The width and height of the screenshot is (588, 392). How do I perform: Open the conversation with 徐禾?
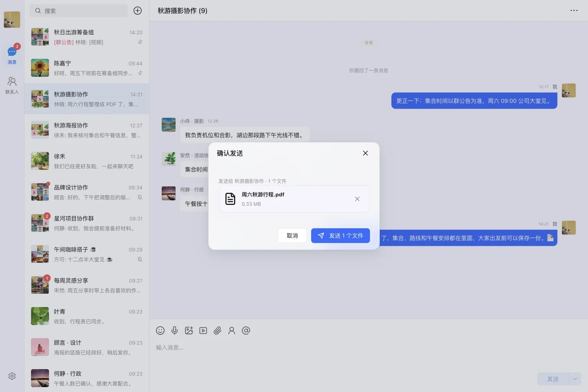87,161
